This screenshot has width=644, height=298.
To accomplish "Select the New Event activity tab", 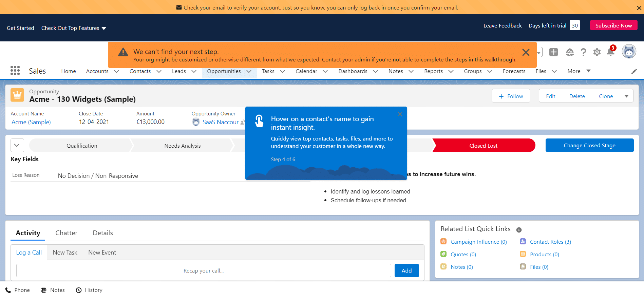I will (x=102, y=253).
